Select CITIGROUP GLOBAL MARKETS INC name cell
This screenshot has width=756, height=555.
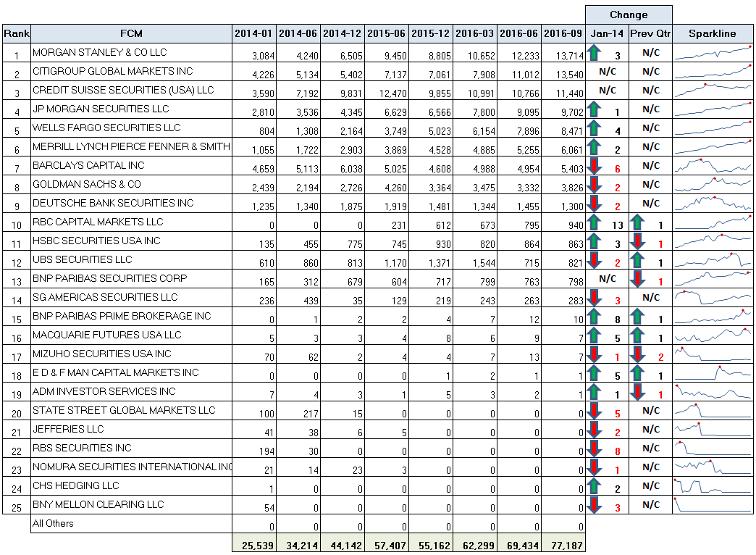[x=131, y=72]
